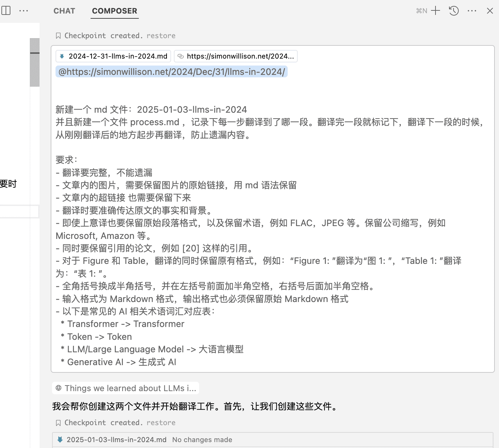Toggle the sidebar layout icon
This screenshot has height=448, width=499.
click(x=6, y=11)
